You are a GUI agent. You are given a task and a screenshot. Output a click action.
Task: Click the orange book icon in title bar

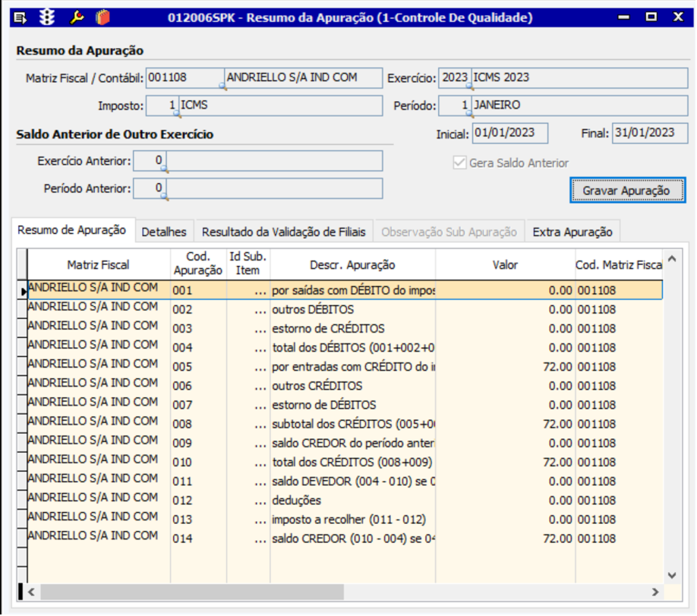(102, 17)
